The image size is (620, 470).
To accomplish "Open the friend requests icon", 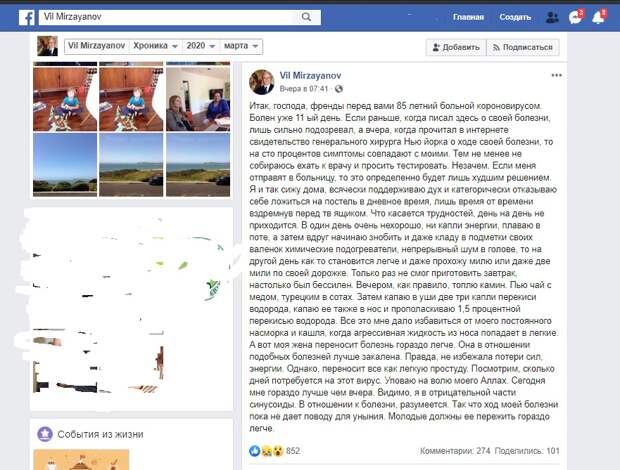I will (x=552, y=17).
